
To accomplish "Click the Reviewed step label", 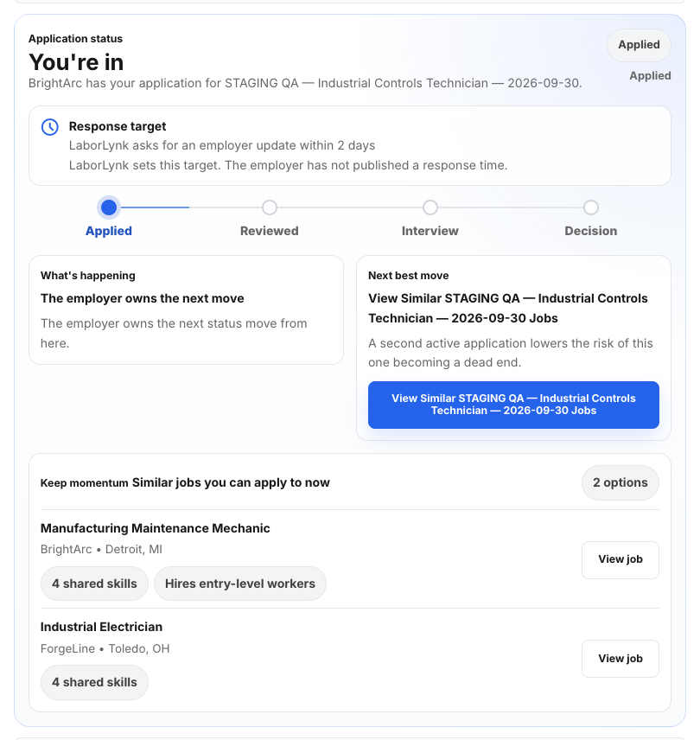I will 270,231.
